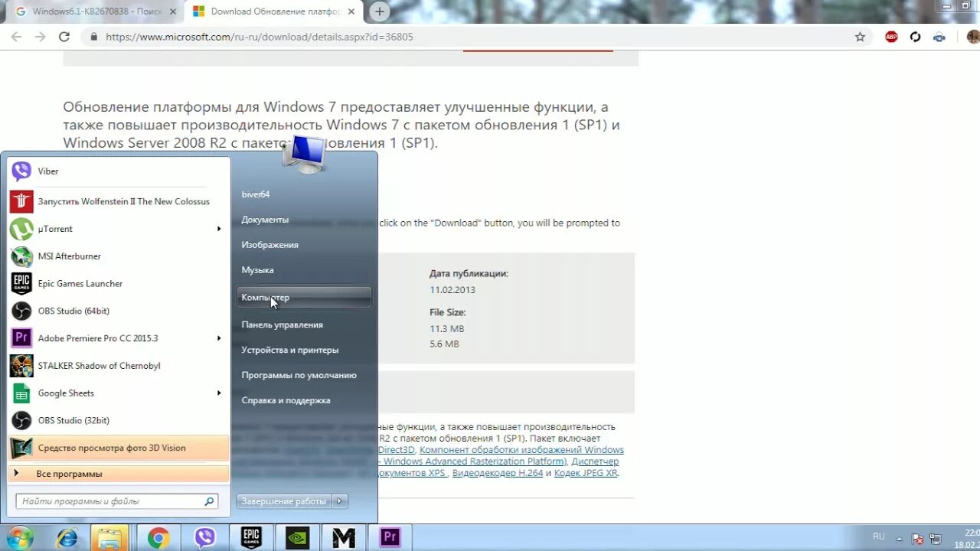Launch Adobe Premiere Pro CC 2015.3
The width and height of the screenshot is (980, 551).
tap(119, 338)
